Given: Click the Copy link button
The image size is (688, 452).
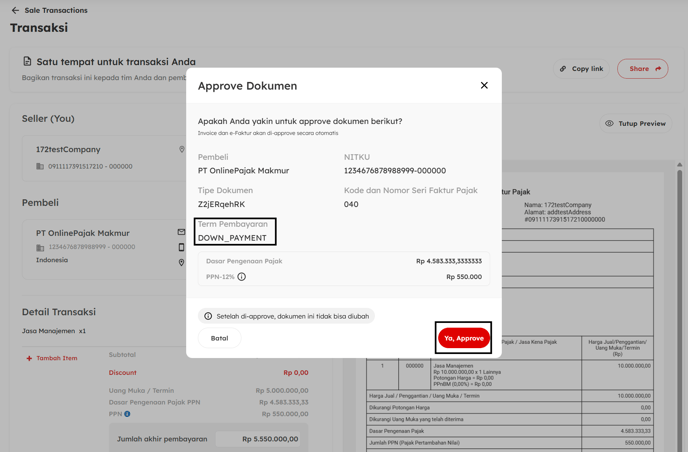Looking at the screenshot, I should point(581,69).
